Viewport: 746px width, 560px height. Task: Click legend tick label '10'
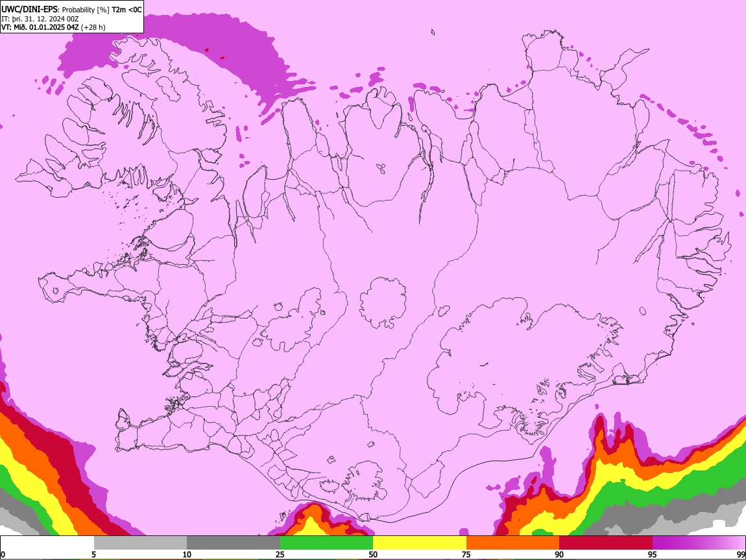(187, 555)
